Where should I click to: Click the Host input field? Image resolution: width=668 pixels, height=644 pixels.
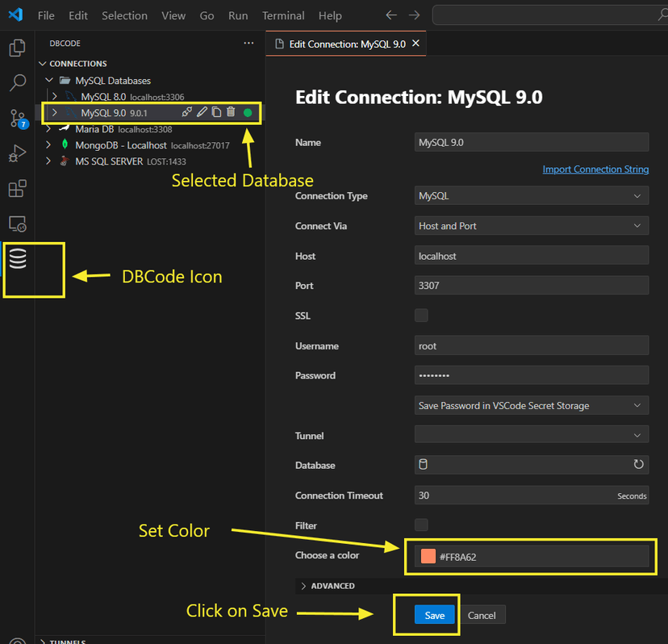[531, 256]
